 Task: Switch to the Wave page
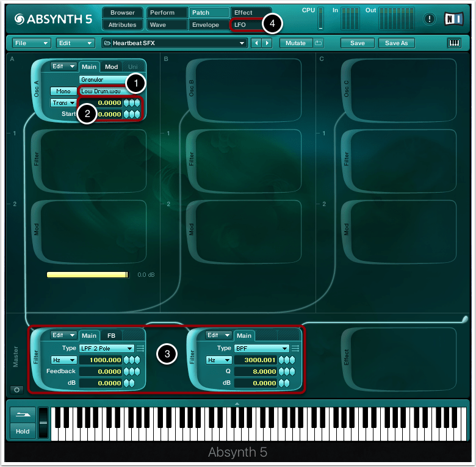pyautogui.click(x=167, y=25)
